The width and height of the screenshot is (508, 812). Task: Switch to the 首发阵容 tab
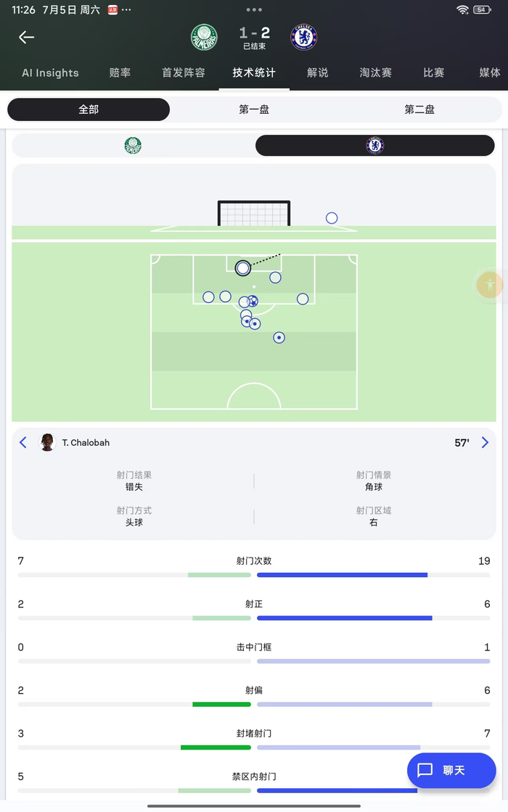point(183,72)
